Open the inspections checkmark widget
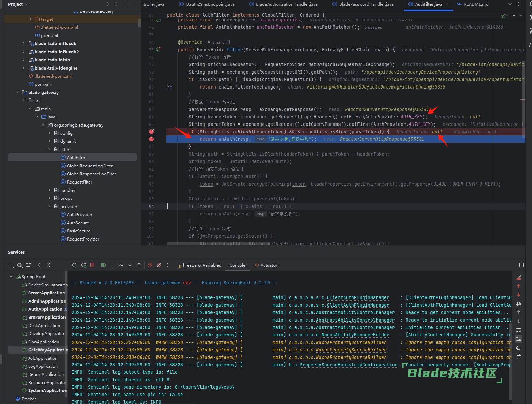Image resolution: width=532 pixels, height=404 pixels. pos(505,16)
